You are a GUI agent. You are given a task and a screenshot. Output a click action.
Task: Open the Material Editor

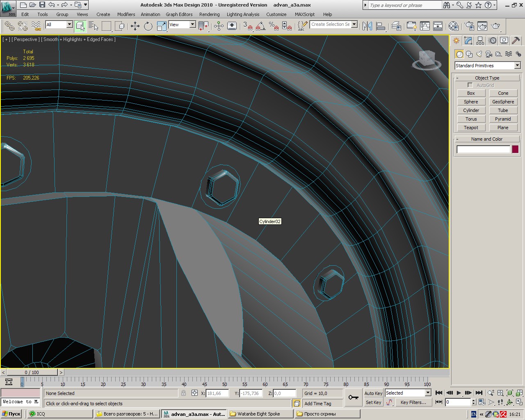[x=453, y=26]
